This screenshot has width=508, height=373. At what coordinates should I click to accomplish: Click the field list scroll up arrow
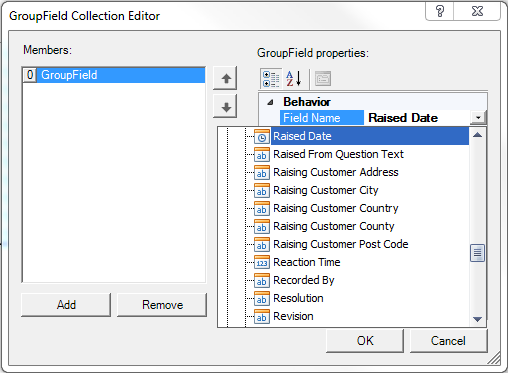coord(477,135)
